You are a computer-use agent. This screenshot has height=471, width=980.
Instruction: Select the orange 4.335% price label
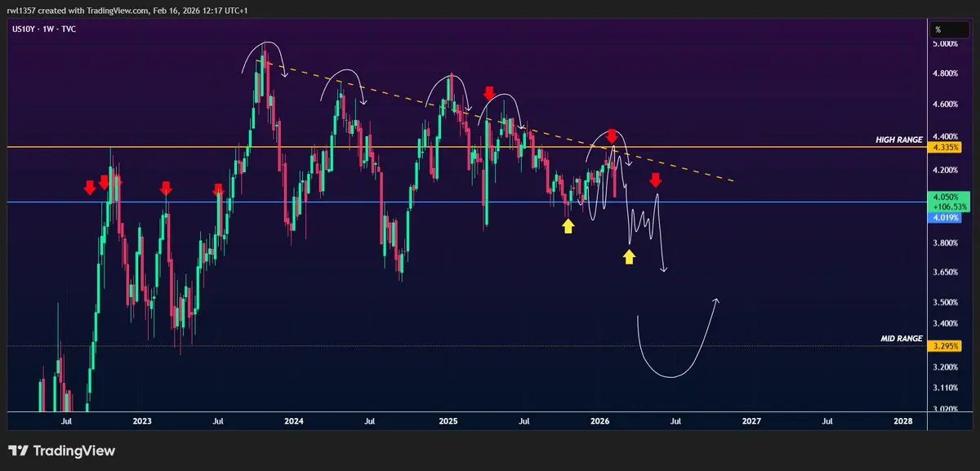tap(943, 148)
